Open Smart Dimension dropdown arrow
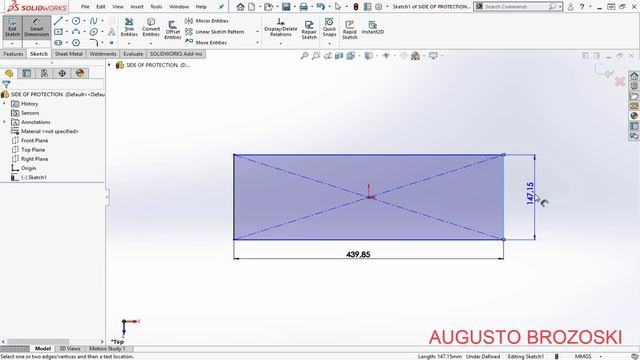The height and width of the screenshot is (360, 640). tap(36, 44)
